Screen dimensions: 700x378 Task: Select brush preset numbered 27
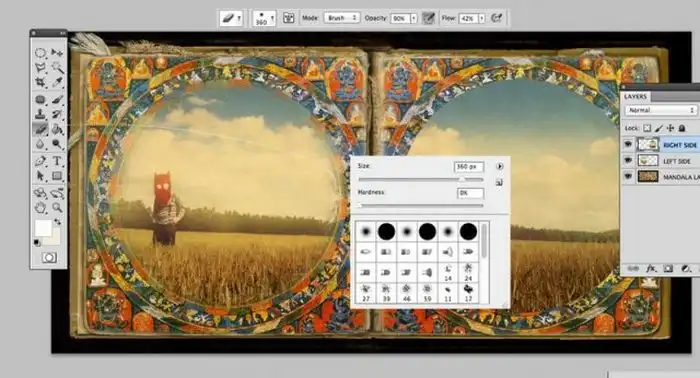click(x=366, y=293)
